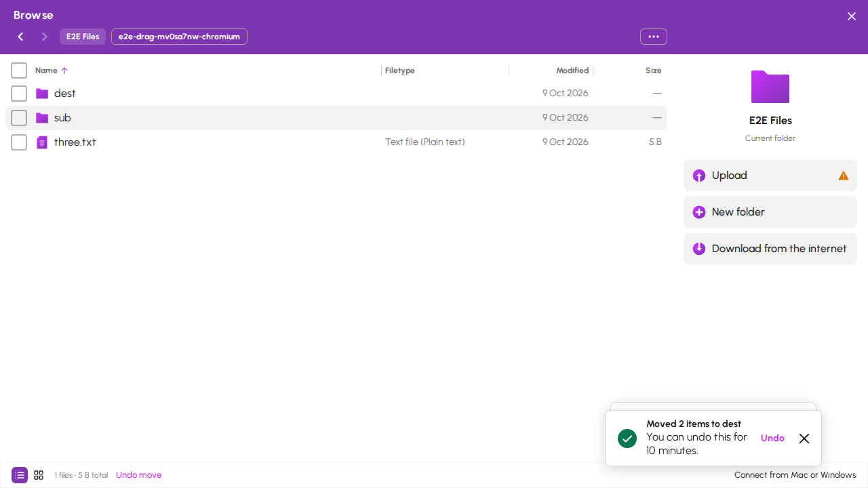868x488 pixels.
Task: Click the New folder button
Action: [770, 212]
